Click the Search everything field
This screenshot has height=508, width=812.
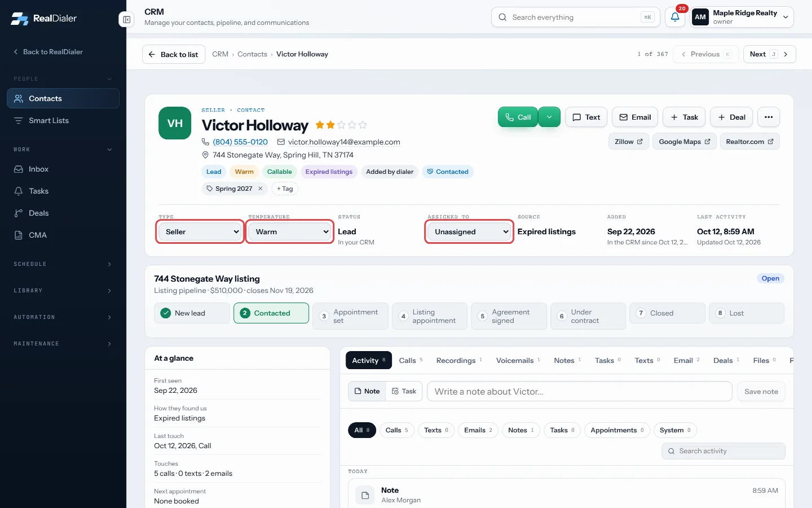click(576, 17)
